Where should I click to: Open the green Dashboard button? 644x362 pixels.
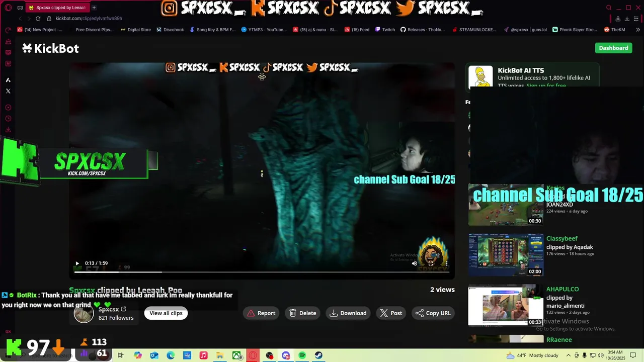613,48
